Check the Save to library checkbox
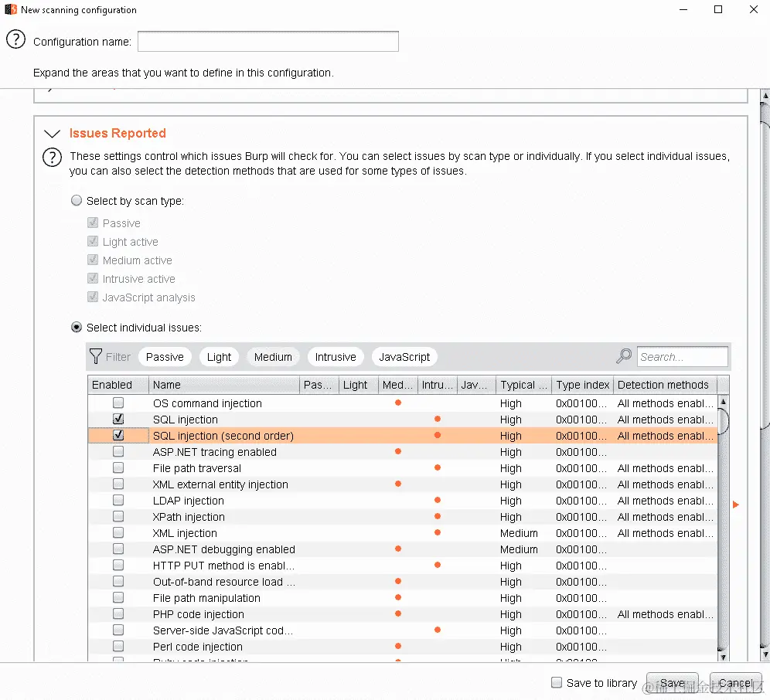 (557, 682)
